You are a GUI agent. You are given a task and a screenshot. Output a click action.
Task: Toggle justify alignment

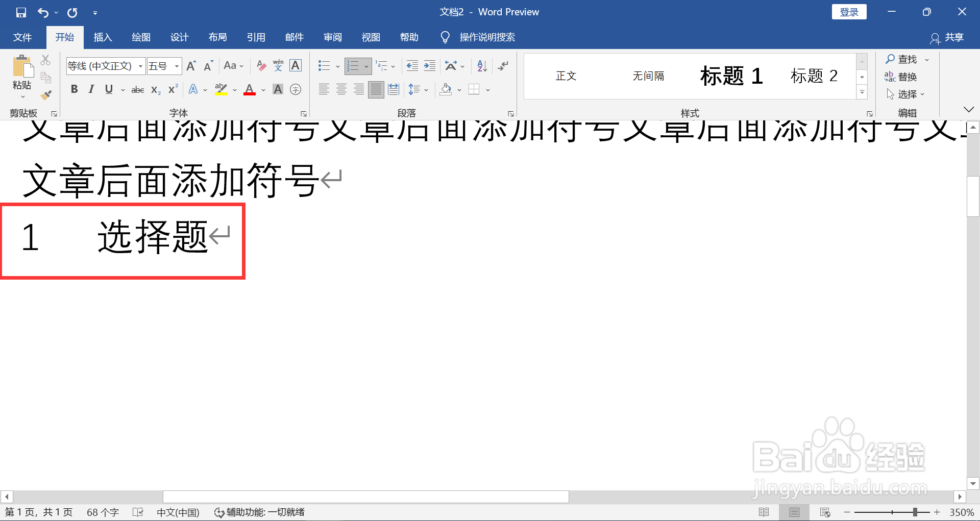pos(376,89)
